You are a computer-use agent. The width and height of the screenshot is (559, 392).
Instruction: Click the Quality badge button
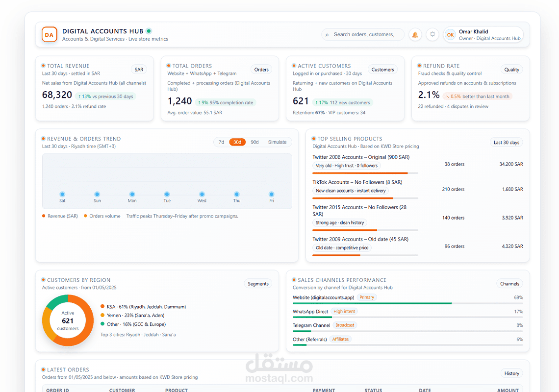pos(511,70)
